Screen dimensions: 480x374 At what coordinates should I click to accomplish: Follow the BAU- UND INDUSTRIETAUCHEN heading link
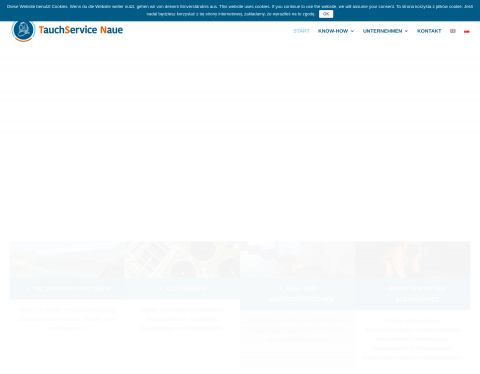(302, 294)
